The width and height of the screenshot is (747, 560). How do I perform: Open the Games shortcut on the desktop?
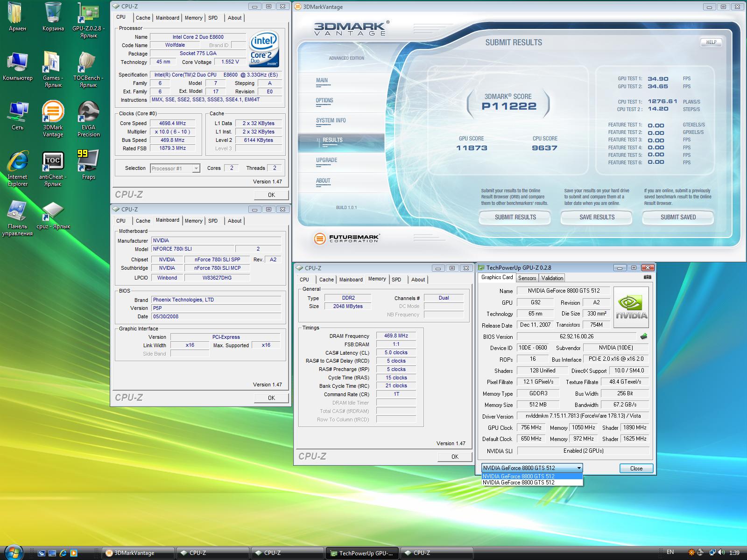[x=53, y=70]
